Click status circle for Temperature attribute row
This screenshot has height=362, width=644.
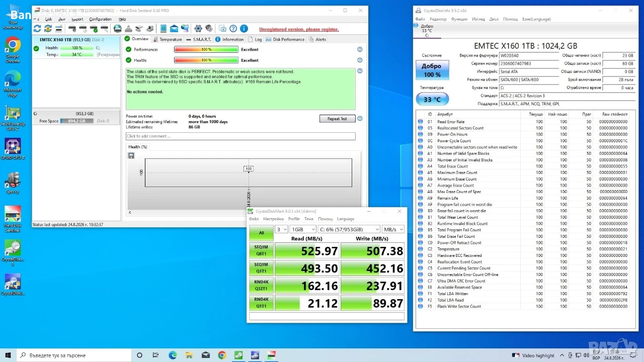(421, 249)
